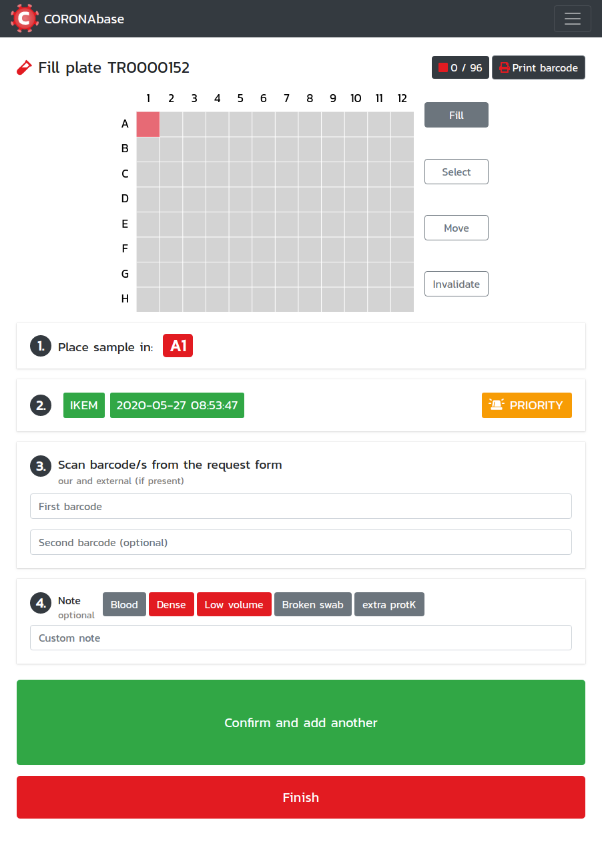Click into the Custom note field
Viewport: 602px width, 868px height.
[301, 638]
